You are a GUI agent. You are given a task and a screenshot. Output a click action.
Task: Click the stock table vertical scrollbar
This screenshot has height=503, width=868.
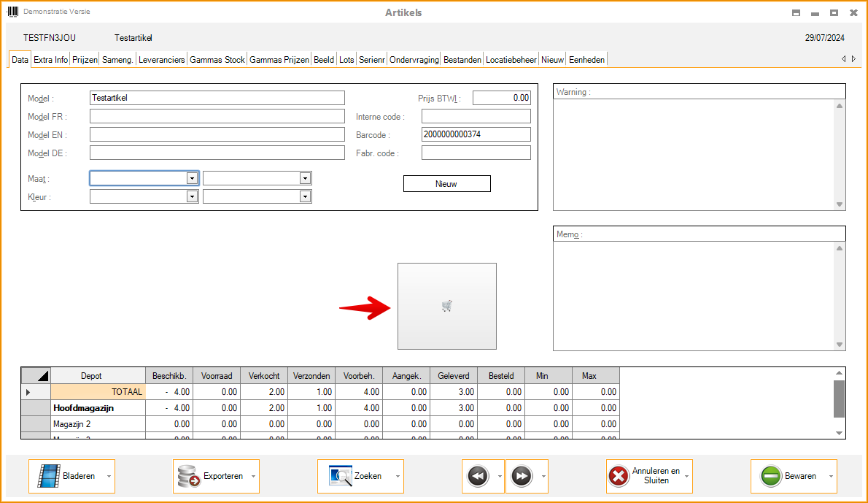(839, 398)
